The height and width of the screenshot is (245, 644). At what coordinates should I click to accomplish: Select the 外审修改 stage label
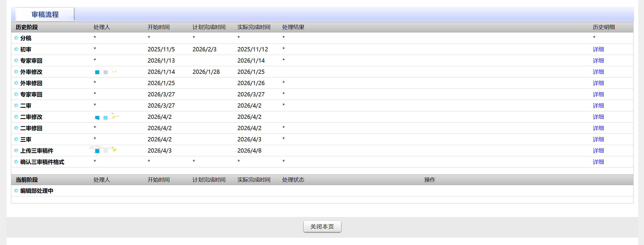31,72
